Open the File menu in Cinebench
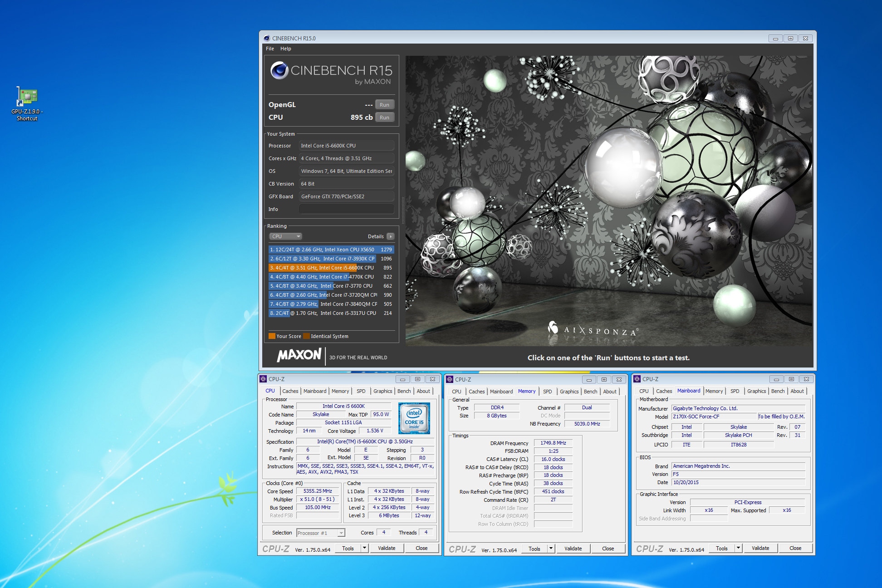882x588 pixels. (x=270, y=49)
